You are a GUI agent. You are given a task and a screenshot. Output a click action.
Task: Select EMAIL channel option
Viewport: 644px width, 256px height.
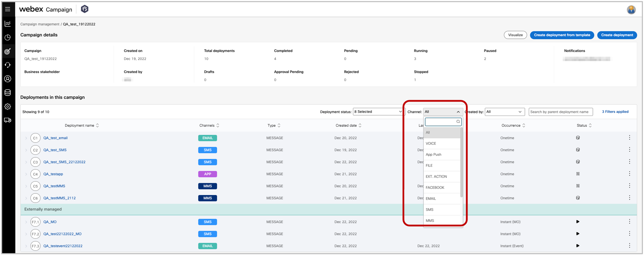[442, 199]
